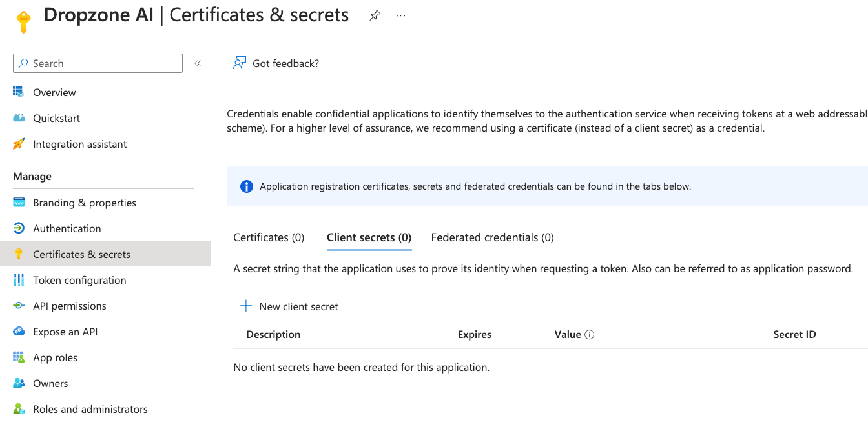Open Roles and administrators
The height and width of the screenshot is (429, 868).
(90, 409)
